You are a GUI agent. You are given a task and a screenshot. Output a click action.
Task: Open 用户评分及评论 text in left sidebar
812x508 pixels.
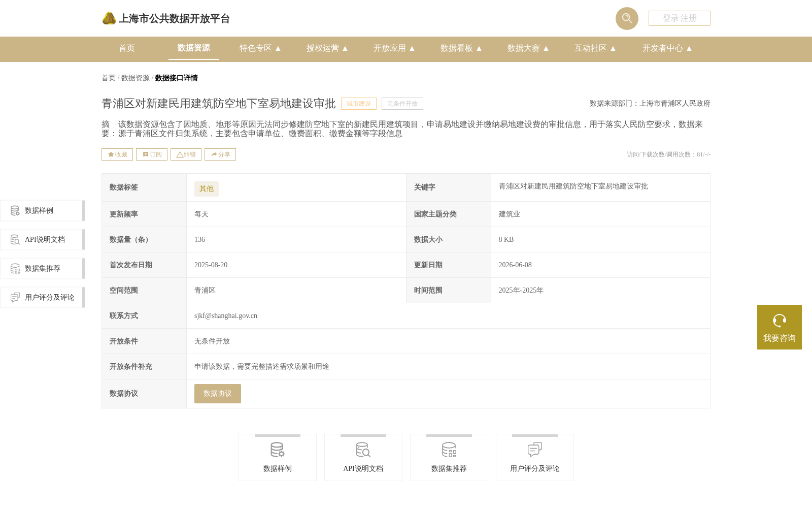tap(50, 298)
